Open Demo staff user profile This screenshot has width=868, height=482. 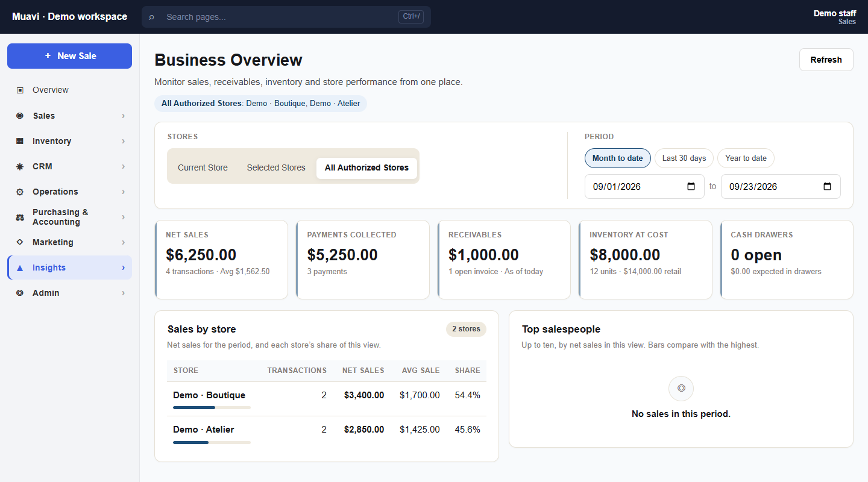coord(834,17)
